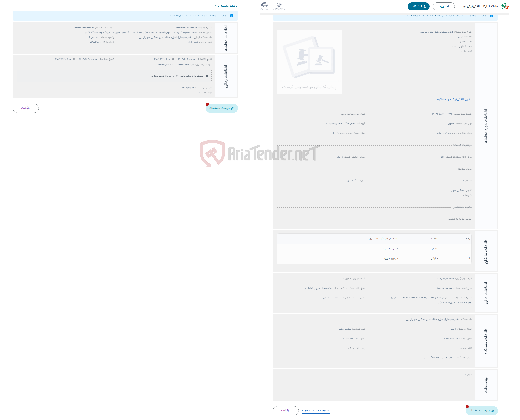
Task: Click the red circle error icon near پیوست مستندات
Action: click(207, 104)
